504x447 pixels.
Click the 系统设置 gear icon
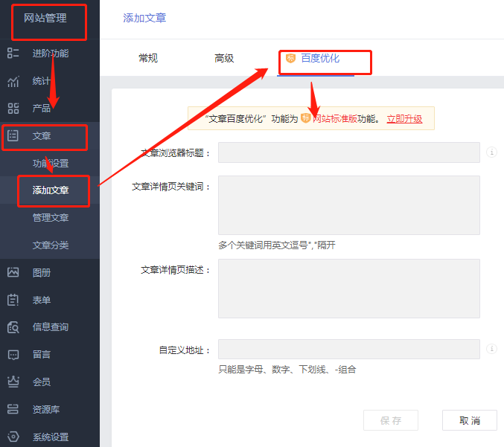pos(13,437)
